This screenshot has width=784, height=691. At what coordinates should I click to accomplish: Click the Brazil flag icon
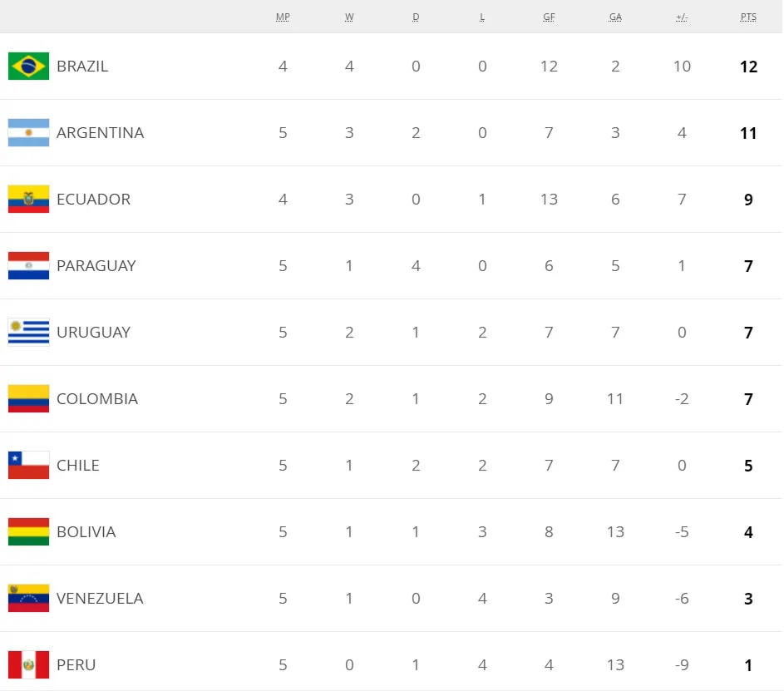coord(28,66)
